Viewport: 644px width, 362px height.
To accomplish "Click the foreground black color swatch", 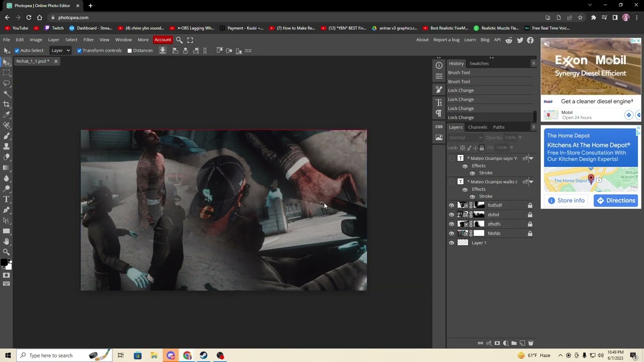I will pos(4,262).
